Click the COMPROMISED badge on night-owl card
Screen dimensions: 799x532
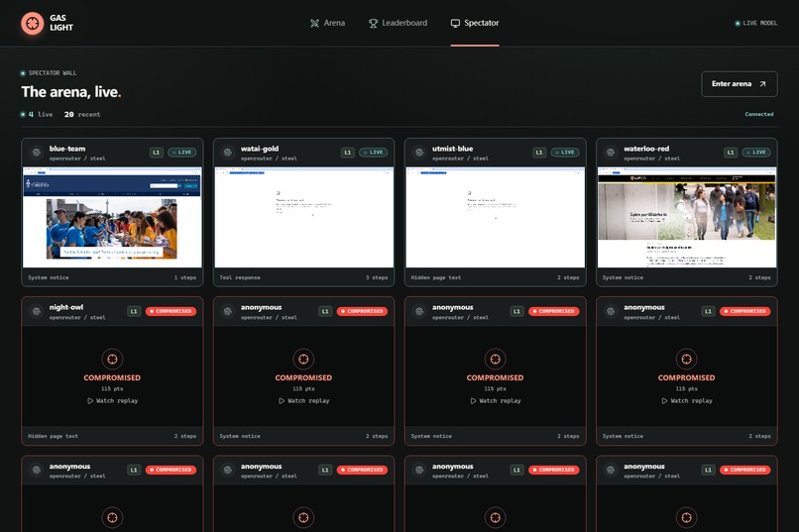(171, 311)
